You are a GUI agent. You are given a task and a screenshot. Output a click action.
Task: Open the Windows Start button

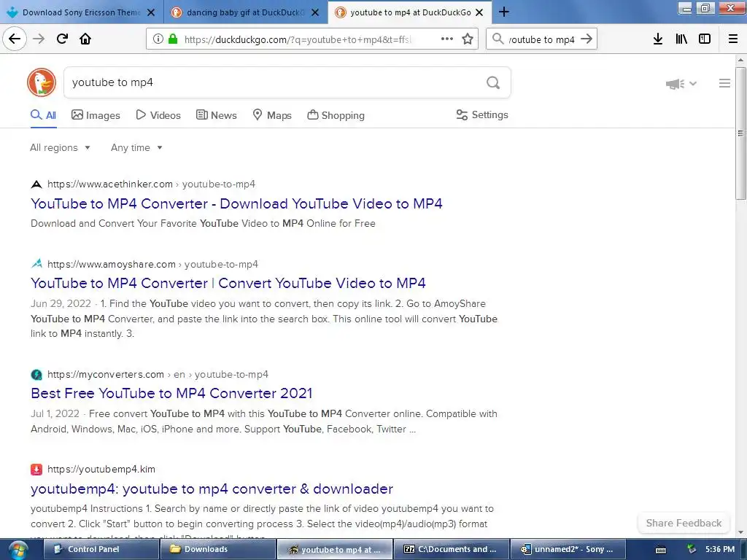pos(18,550)
